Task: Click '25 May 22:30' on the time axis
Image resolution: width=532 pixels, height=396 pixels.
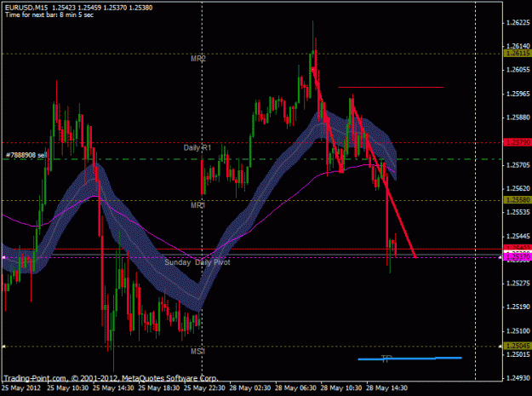Action: (204, 387)
